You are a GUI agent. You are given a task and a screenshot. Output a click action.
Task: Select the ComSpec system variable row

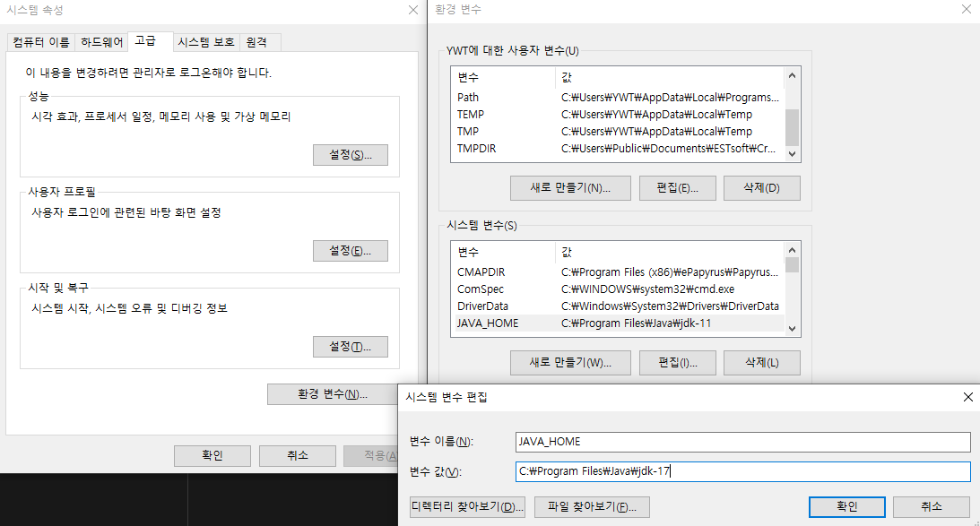pos(617,289)
